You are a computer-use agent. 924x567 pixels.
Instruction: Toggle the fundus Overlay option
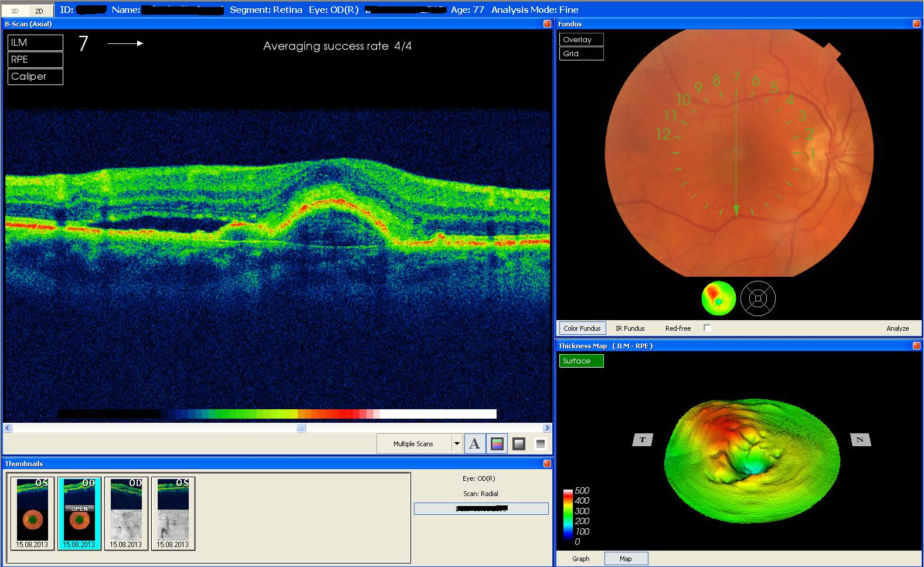click(581, 39)
